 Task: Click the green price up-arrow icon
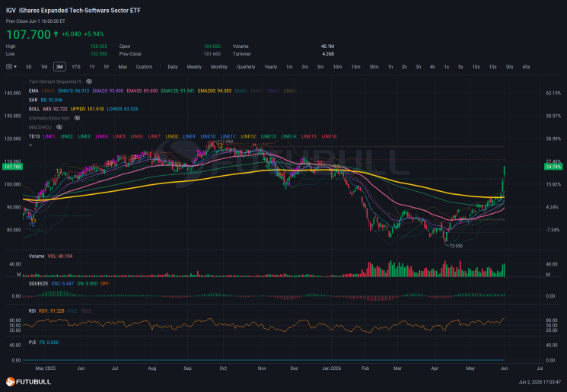coord(56,34)
